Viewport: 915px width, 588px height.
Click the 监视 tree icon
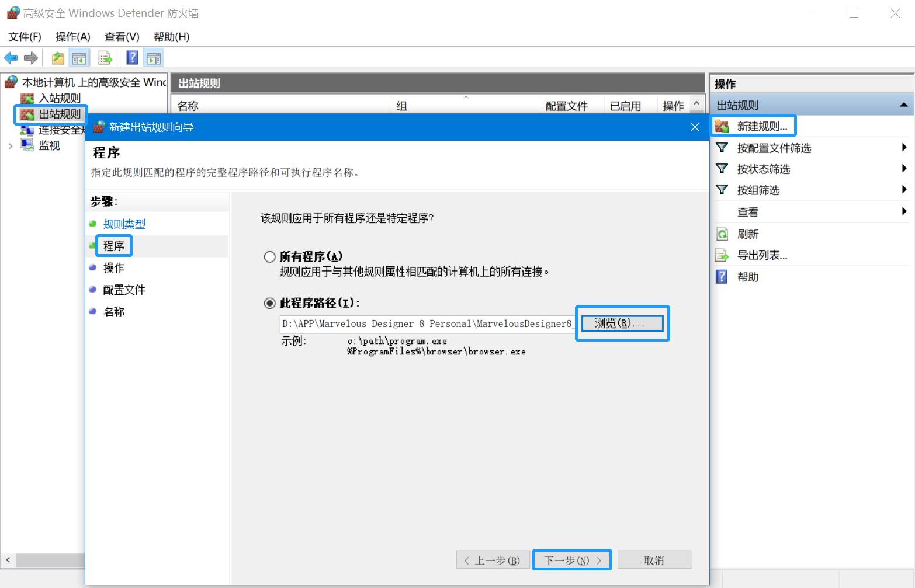(x=27, y=145)
